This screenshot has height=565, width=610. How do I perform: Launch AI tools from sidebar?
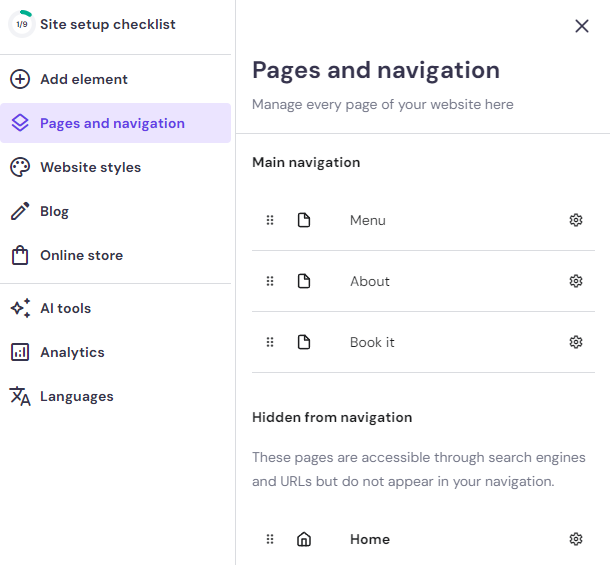pos(65,308)
